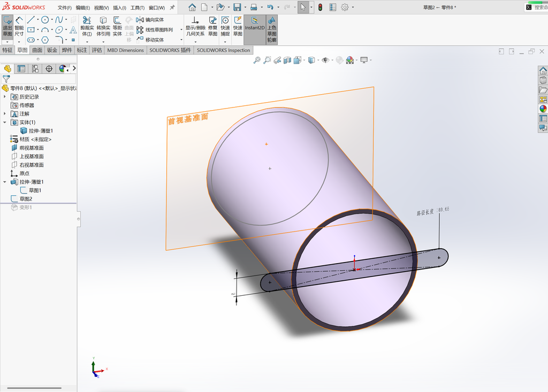Image resolution: width=548 pixels, height=392 pixels.
Task: Open the 文件(F) menu
Action: [x=64, y=7]
